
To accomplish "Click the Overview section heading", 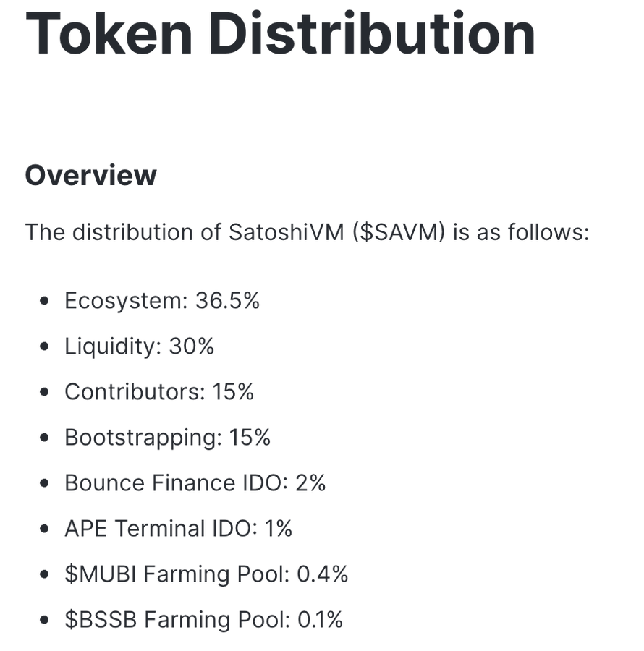I will 90,175.
